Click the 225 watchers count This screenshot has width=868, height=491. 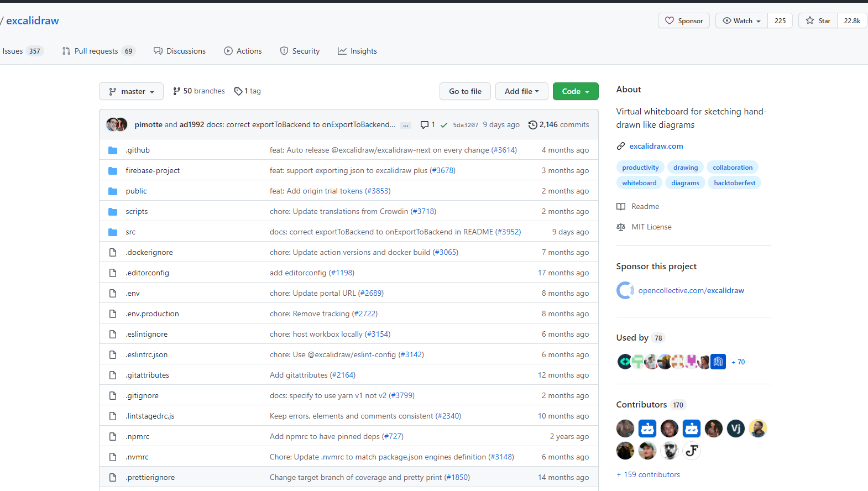tap(780, 20)
